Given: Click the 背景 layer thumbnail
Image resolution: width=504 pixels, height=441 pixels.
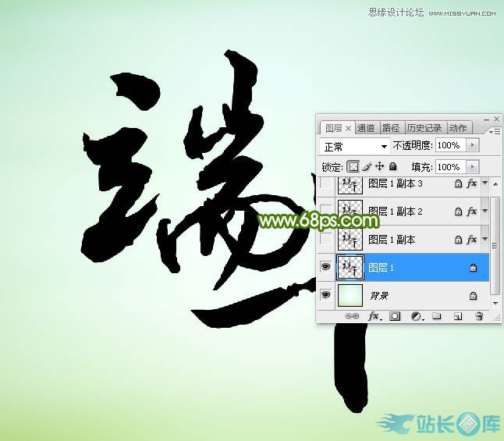Looking at the screenshot, I should tap(349, 295).
